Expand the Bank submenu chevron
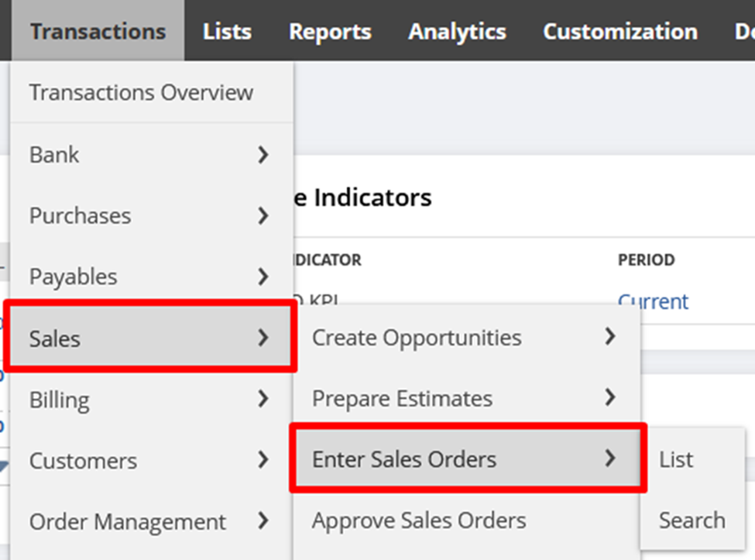The height and width of the screenshot is (560, 755). tap(263, 155)
